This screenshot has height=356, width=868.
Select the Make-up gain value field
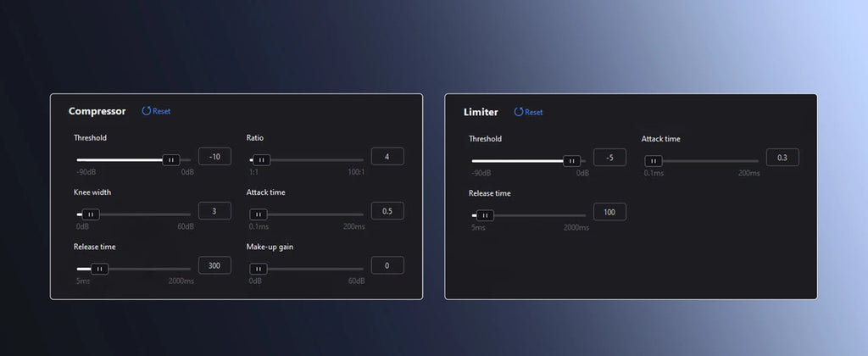387,265
